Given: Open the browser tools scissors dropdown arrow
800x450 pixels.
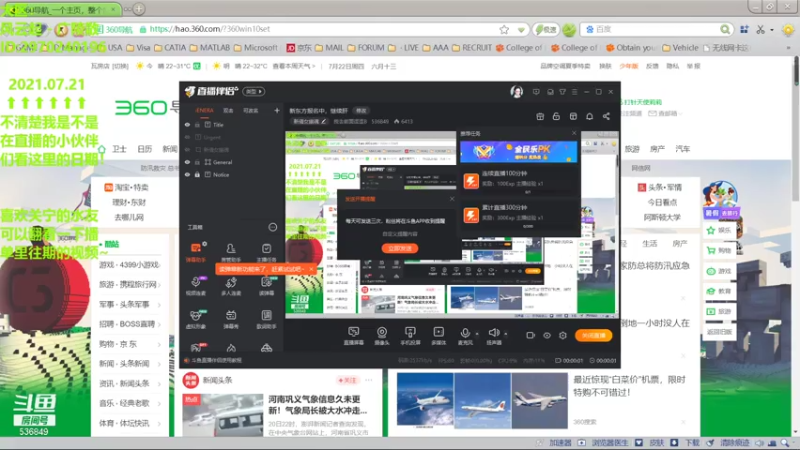Looking at the screenshot, I should [771, 30].
